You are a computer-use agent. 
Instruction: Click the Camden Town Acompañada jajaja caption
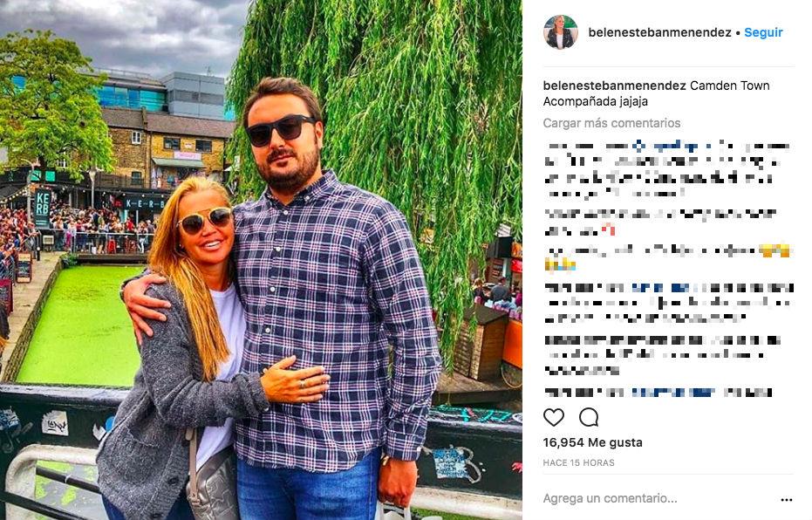(656, 93)
